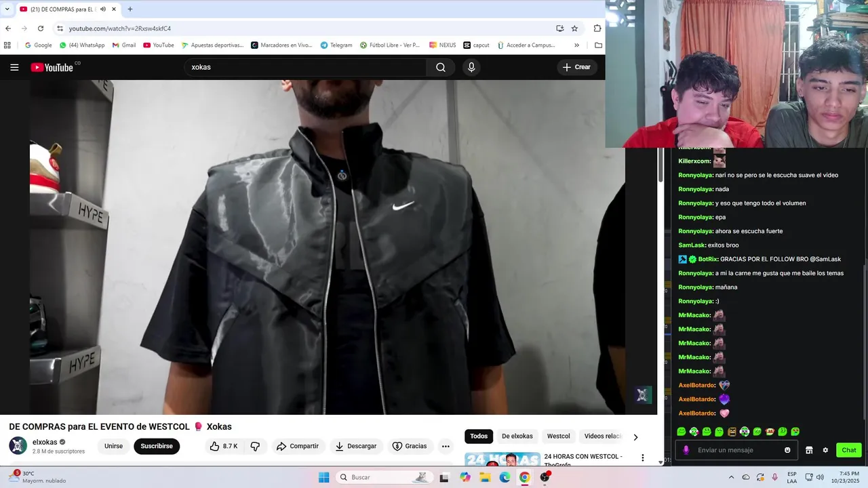
Task: Open the Gmail bookmark
Action: coord(124,45)
